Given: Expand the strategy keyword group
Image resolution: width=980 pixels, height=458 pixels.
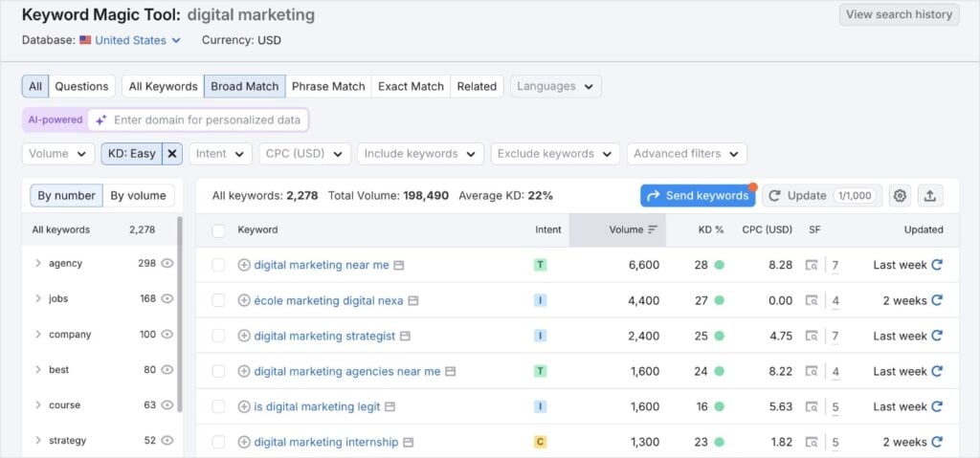Looking at the screenshot, I should [x=38, y=441].
